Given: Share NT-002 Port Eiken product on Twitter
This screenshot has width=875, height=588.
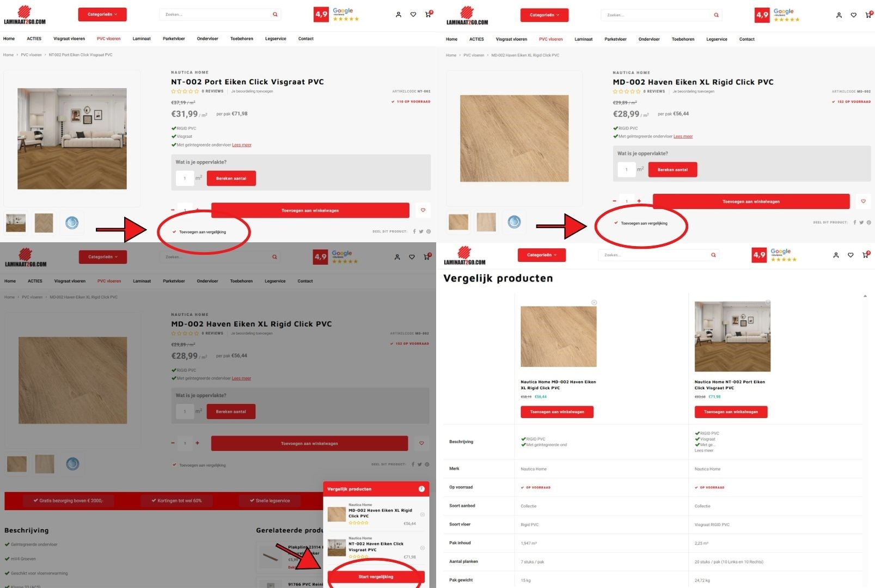Looking at the screenshot, I should tap(421, 231).
